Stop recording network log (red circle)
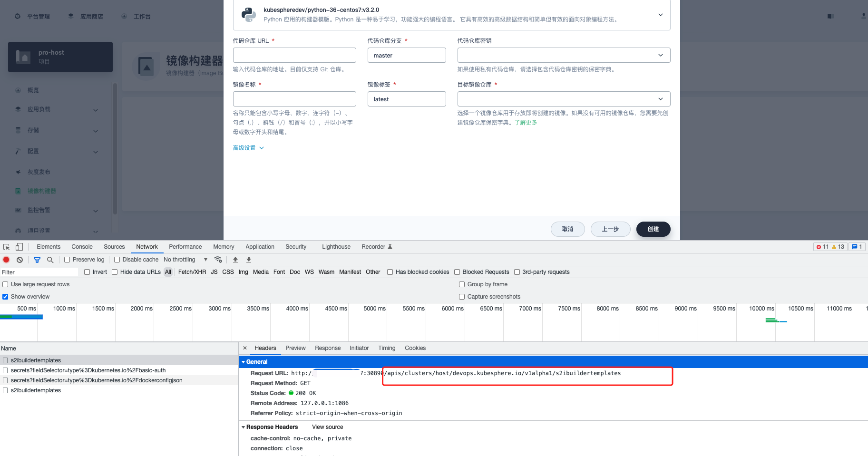Image resolution: width=868 pixels, height=456 pixels. [x=6, y=260]
